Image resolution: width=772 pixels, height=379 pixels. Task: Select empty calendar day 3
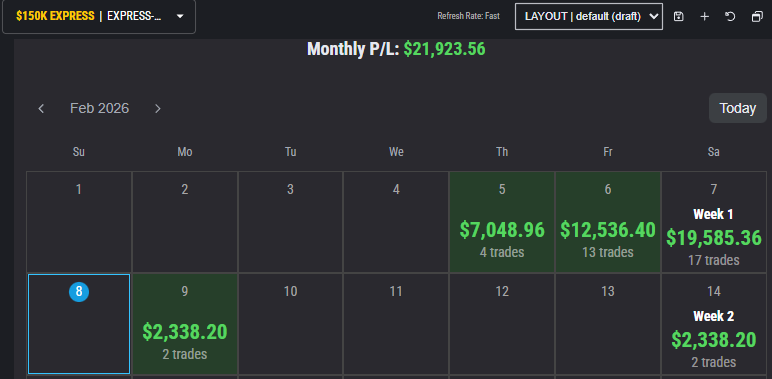290,222
